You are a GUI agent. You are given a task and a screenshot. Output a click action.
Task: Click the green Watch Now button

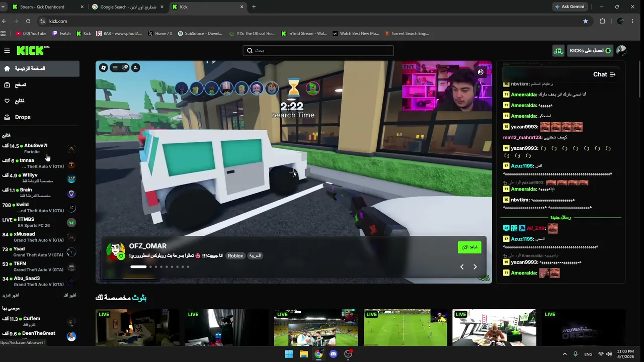coord(469,247)
